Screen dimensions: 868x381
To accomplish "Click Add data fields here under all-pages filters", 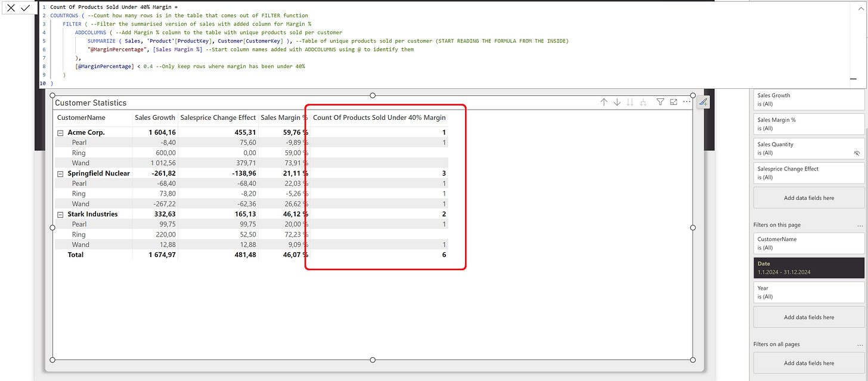I will [x=809, y=363].
